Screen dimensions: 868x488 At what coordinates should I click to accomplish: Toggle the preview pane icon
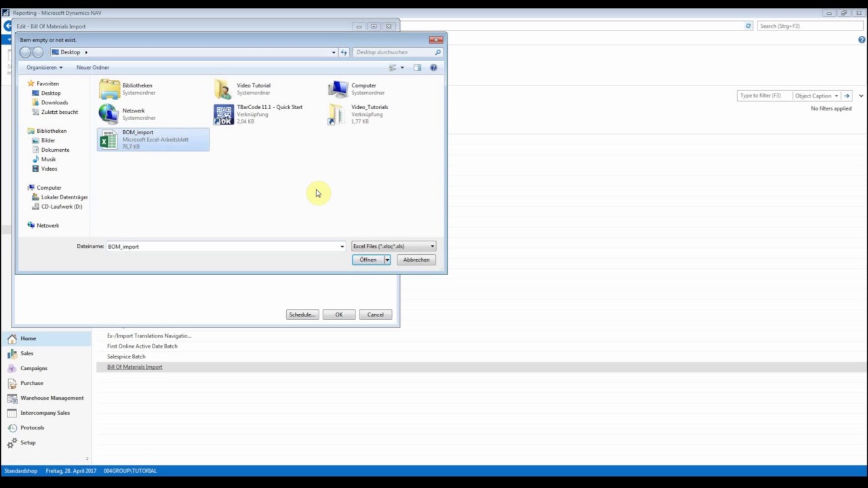[417, 68]
